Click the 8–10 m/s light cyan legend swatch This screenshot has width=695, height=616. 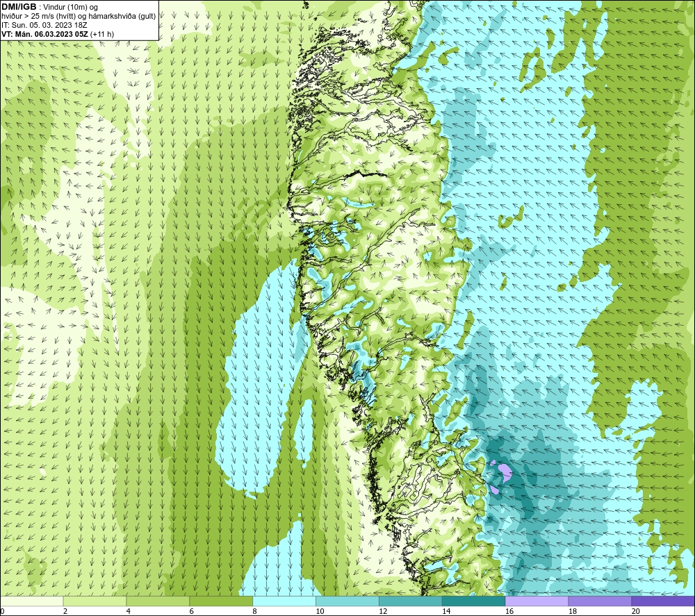click(x=284, y=601)
